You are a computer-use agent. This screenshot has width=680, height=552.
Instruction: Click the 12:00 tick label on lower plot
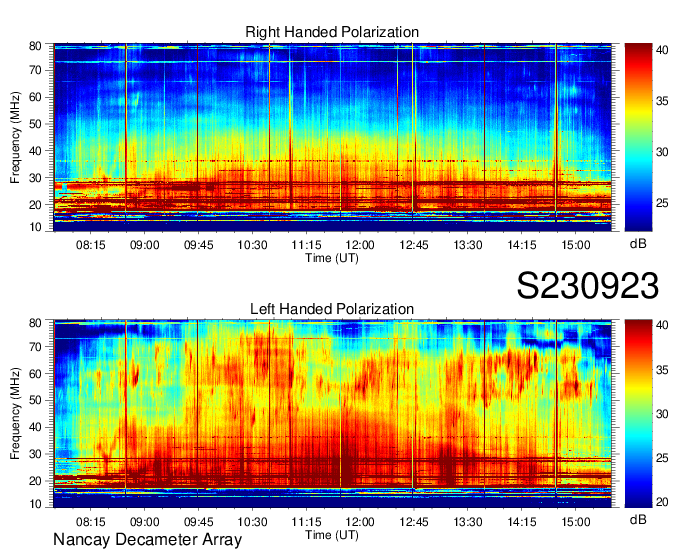tap(360, 522)
